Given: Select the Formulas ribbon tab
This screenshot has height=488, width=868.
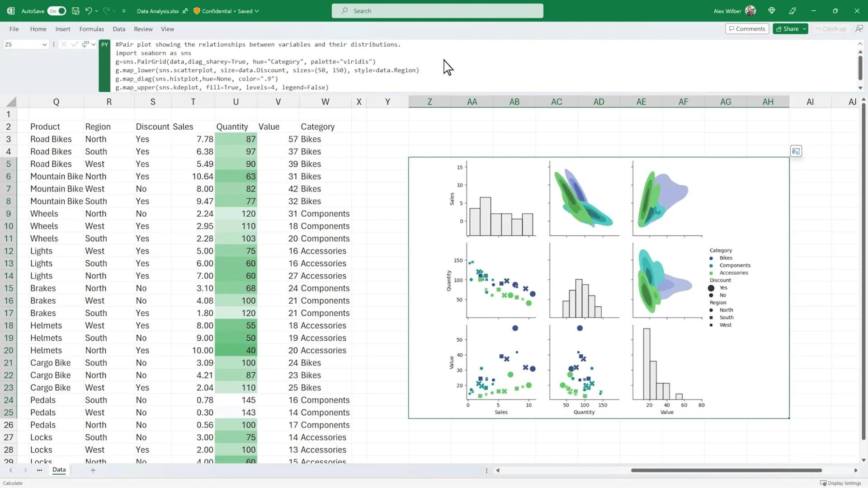Looking at the screenshot, I should tap(90, 28).
